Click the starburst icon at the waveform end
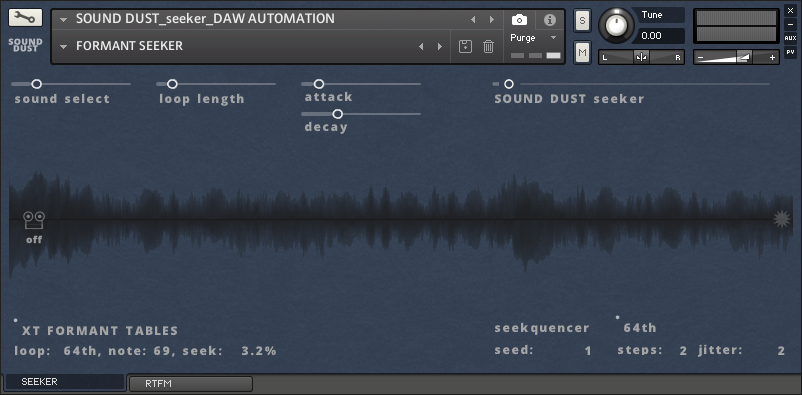Screen dimensions: 802x395 coord(781,219)
